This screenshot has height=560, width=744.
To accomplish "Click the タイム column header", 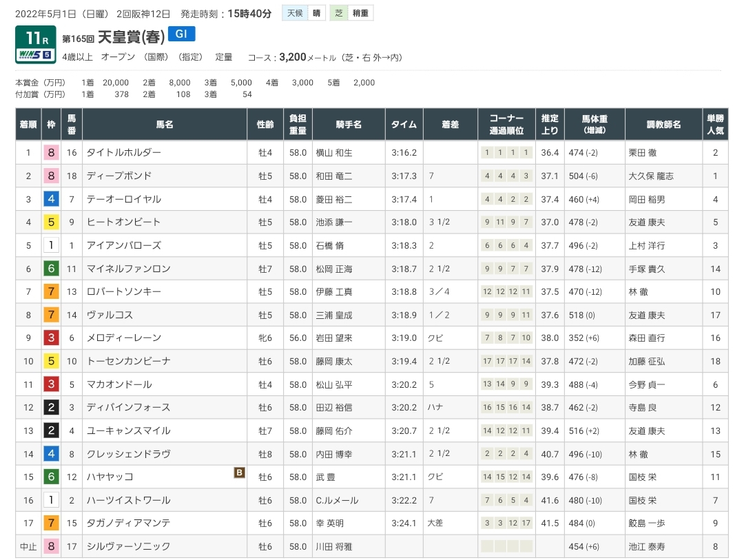I will [x=404, y=124].
